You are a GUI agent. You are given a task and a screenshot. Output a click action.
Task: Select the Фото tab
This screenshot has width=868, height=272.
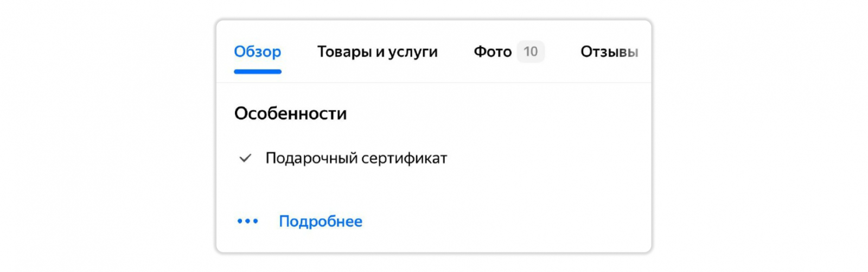tap(493, 52)
